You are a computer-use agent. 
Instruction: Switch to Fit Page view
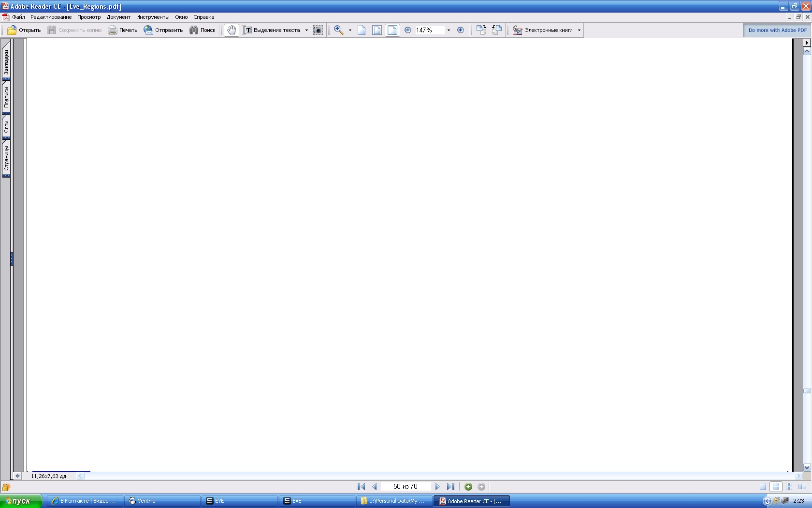click(377, 30)
